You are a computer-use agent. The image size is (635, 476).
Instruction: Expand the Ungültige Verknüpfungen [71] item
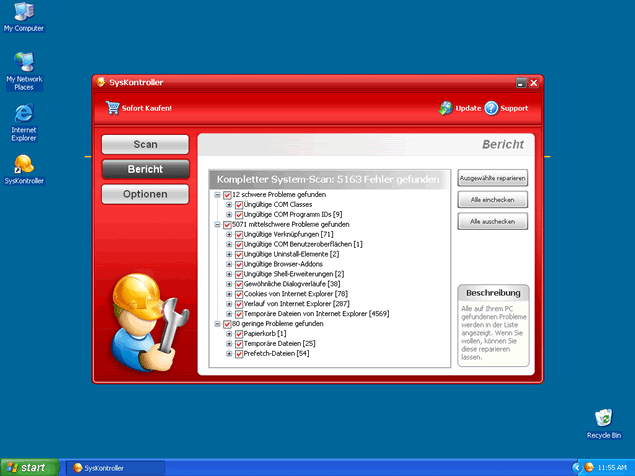pos(229,234)
